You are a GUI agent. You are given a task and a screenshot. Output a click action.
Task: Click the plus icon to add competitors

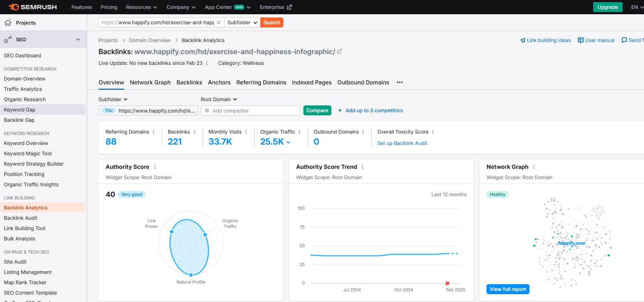coord(340,110)
